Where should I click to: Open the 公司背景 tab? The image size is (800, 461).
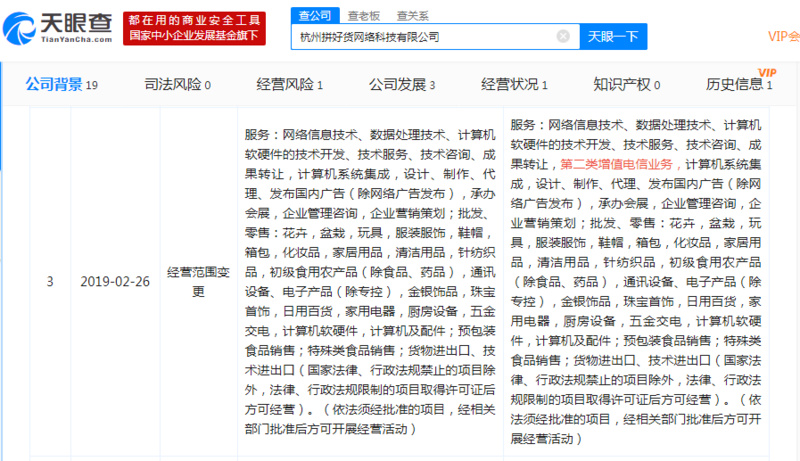coord(60,85)
